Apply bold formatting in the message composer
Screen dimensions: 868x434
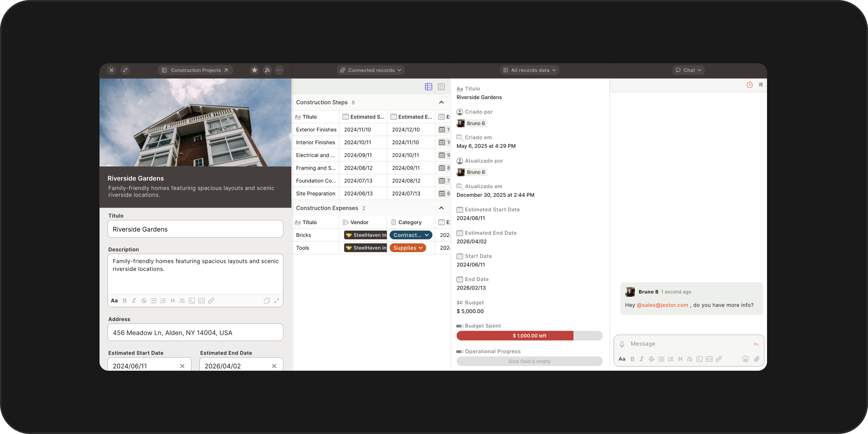point(632,359)
